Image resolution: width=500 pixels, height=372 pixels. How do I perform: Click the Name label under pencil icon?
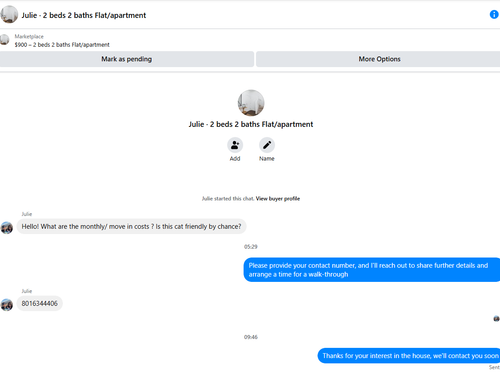click(267, 159)
